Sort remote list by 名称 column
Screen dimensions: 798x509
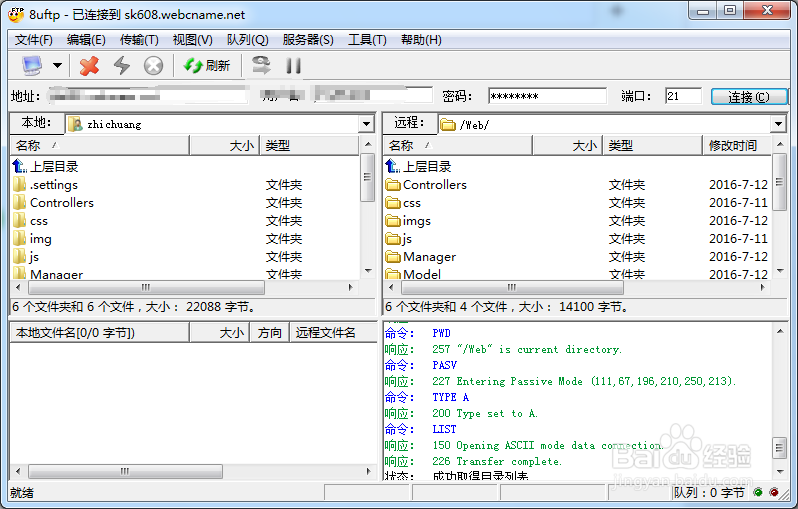point(458,146)
